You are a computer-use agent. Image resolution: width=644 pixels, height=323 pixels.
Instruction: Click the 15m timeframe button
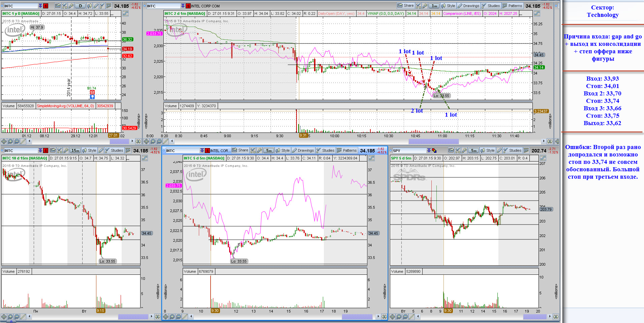pos(75,150)
